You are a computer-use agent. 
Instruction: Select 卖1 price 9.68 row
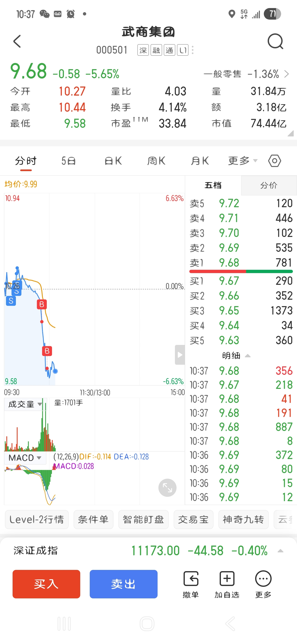pos(241,263)
